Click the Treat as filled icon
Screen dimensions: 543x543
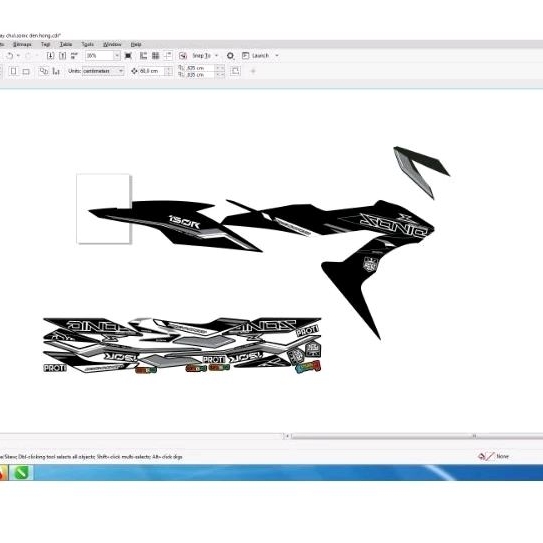tap(235, 71)
